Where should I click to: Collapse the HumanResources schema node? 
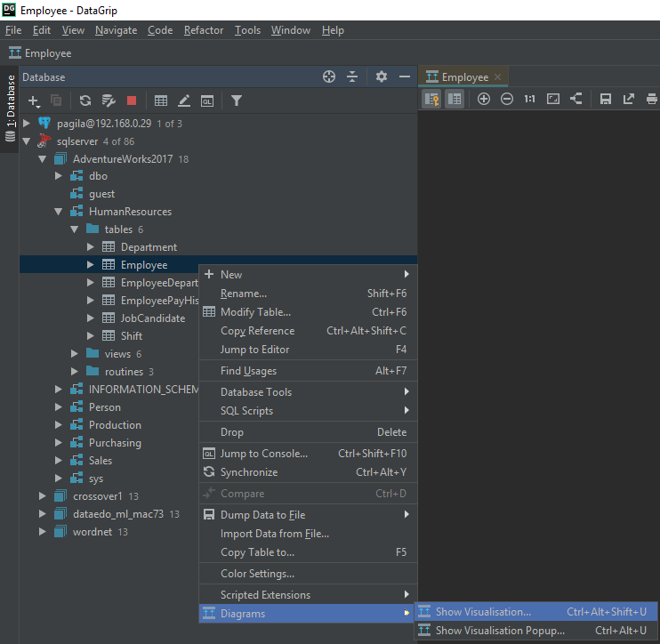pos(59,212)
